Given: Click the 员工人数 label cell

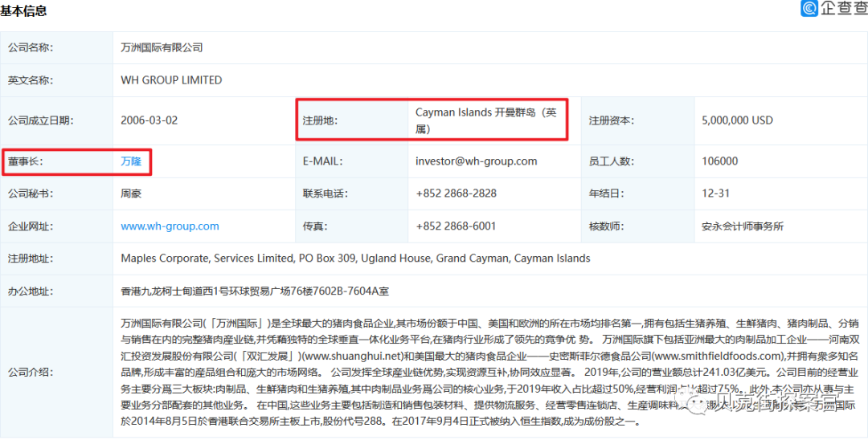Looking at the screenshot, I should 637,161.
